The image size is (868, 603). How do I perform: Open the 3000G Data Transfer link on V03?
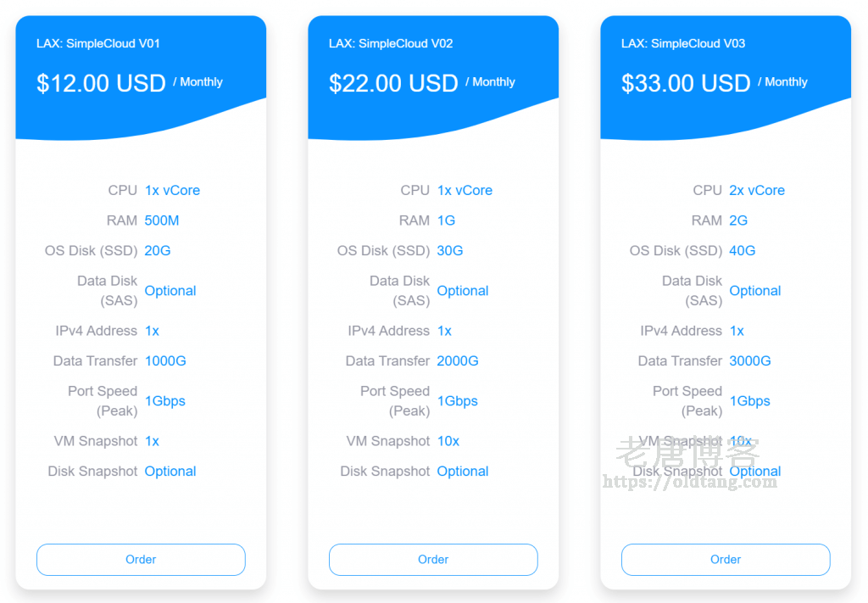[x=749, y=360]
